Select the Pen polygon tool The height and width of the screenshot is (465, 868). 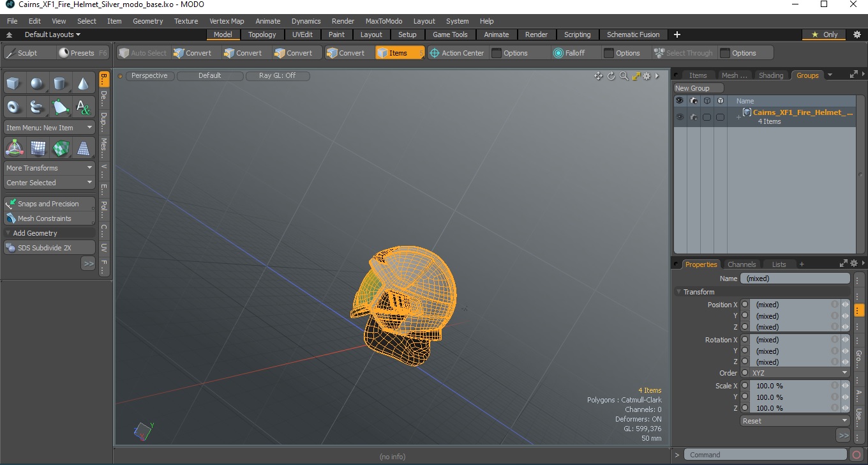pyautogui.click(x=60, y=107)
